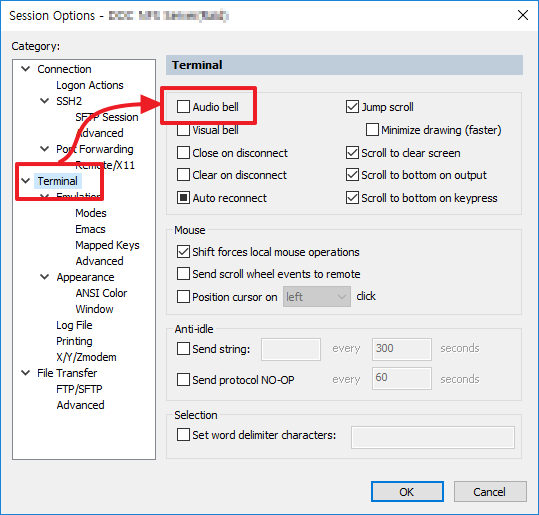539x515 pixels.
Task: Check Set word delimiter characters
Action: click(183, 435)
